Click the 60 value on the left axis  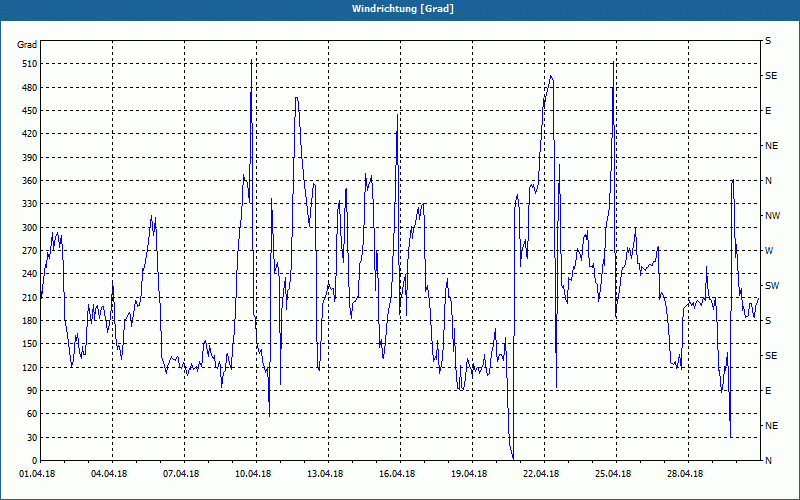[x=32, y=414]
